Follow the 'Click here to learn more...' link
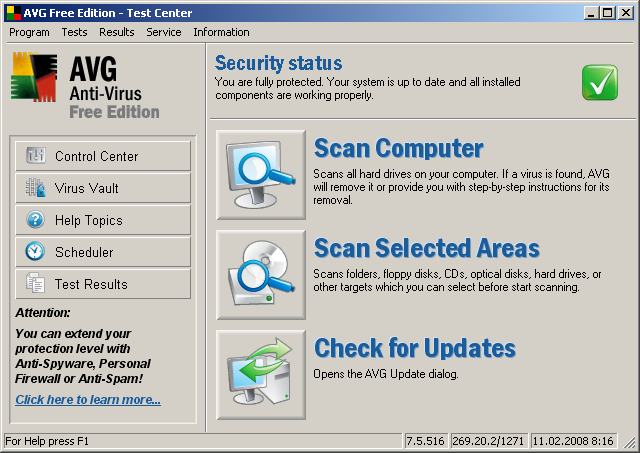 (x=88, y=400)
